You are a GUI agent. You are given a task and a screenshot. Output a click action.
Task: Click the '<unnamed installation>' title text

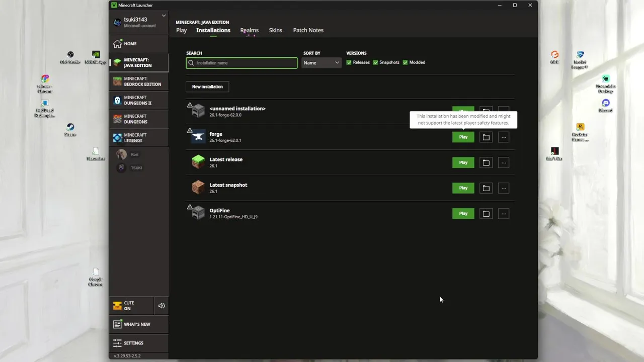(x=237, y=109)
